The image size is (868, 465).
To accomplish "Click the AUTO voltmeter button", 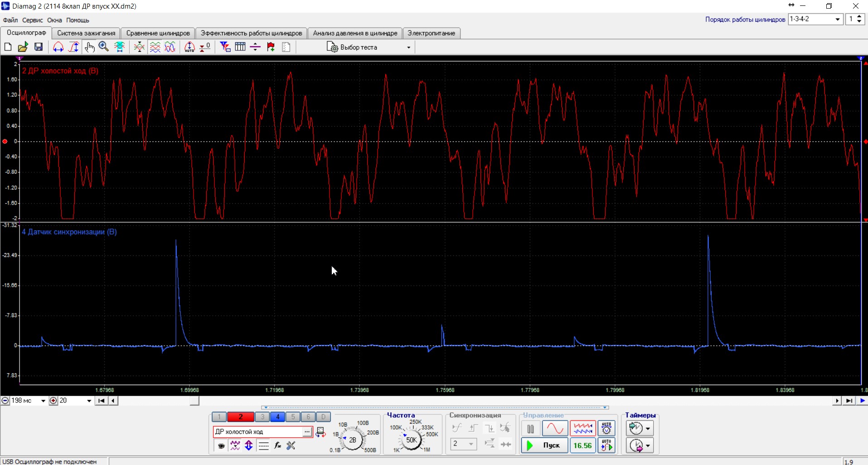I will pyautogui.click(x=606, y=428).
